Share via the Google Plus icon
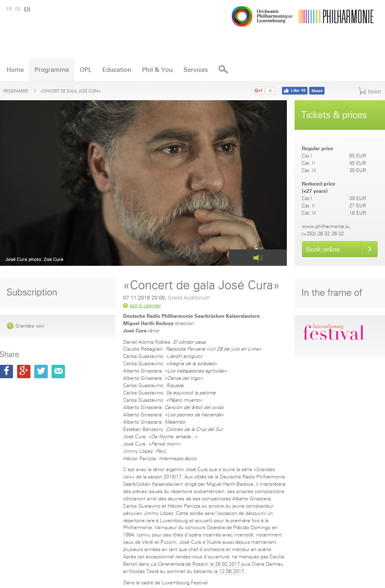This screenshot has width=385, height=588. tap(24, 371)
